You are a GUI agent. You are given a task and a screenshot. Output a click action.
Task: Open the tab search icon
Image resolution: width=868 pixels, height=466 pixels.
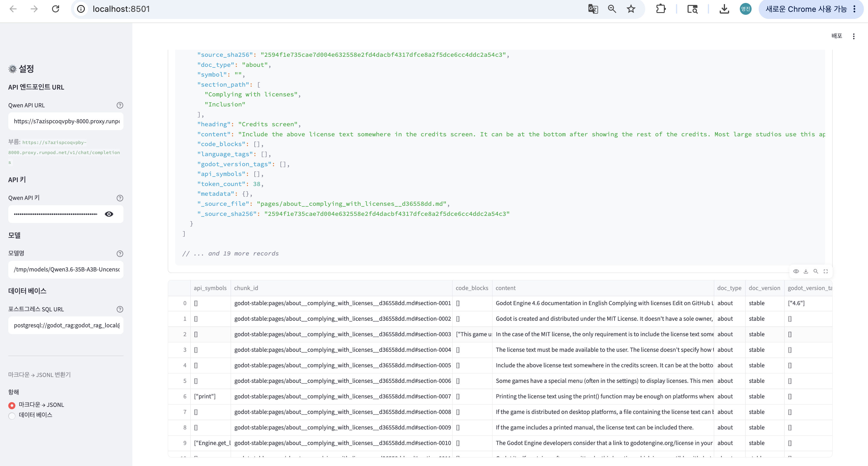(692, 9)
